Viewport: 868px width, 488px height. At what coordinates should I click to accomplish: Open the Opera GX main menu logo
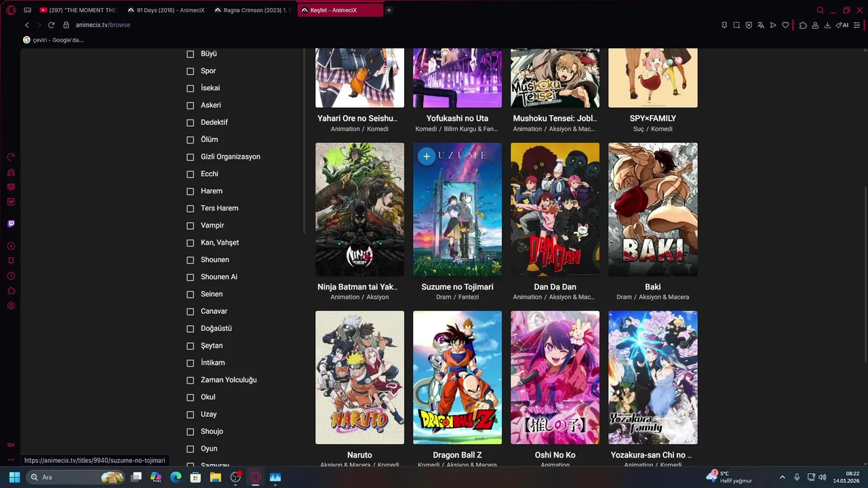12,10
